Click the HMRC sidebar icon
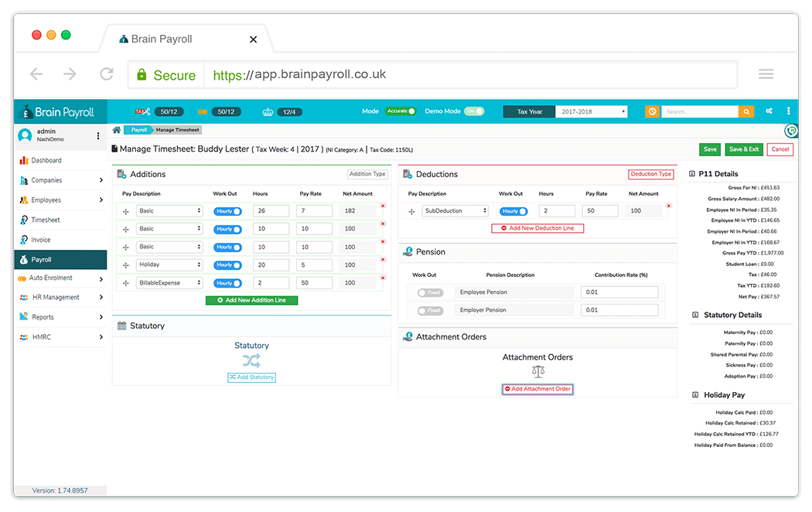Image resolution: width=812 pixels, height=512 pixels. pyautogui.click(x=24, y=337)
